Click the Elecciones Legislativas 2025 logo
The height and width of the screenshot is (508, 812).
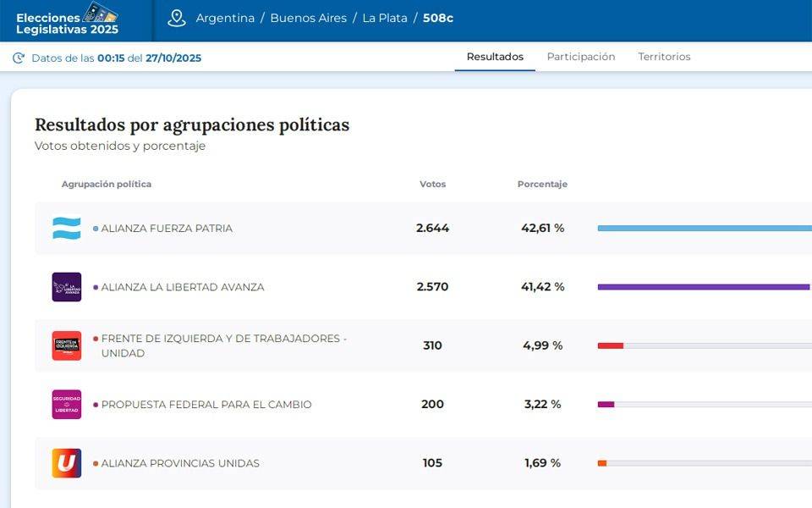[x=68, y=20]
